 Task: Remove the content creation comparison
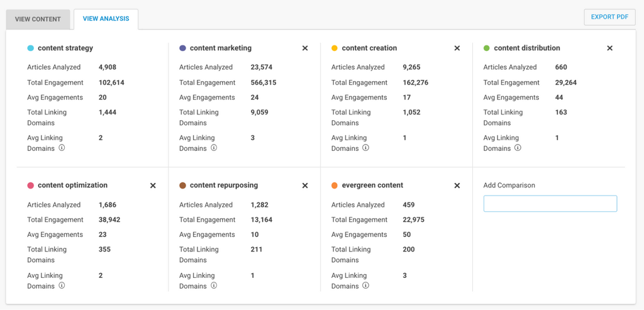pos(457,48)
